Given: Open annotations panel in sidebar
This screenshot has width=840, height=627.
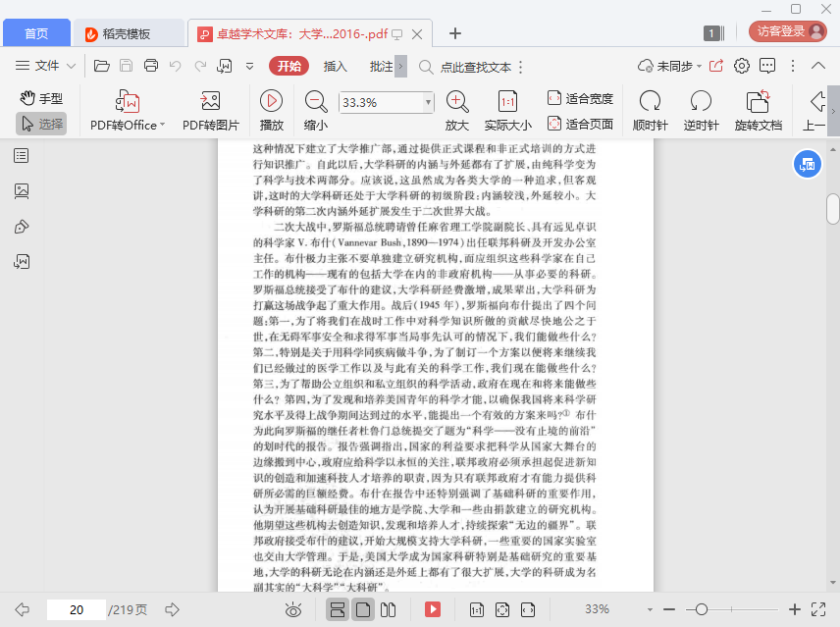Looking at the screenshot, I should tap(22, 227).
